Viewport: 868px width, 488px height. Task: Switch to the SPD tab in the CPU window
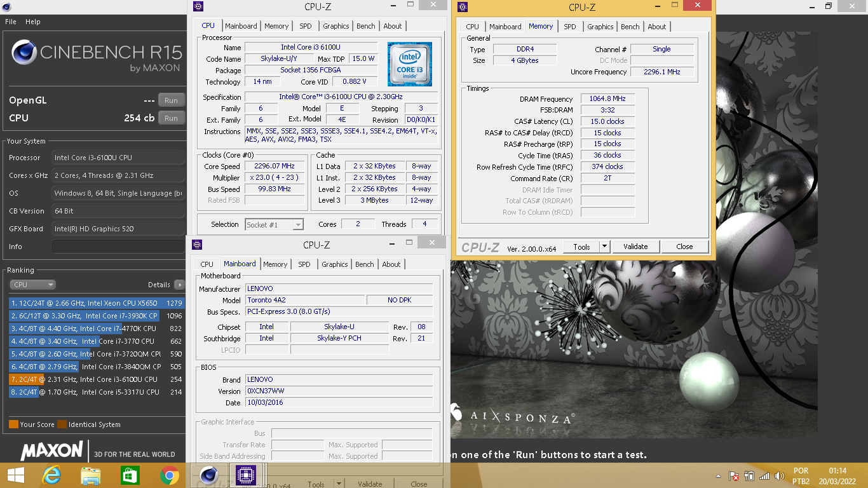coord(306,26)
